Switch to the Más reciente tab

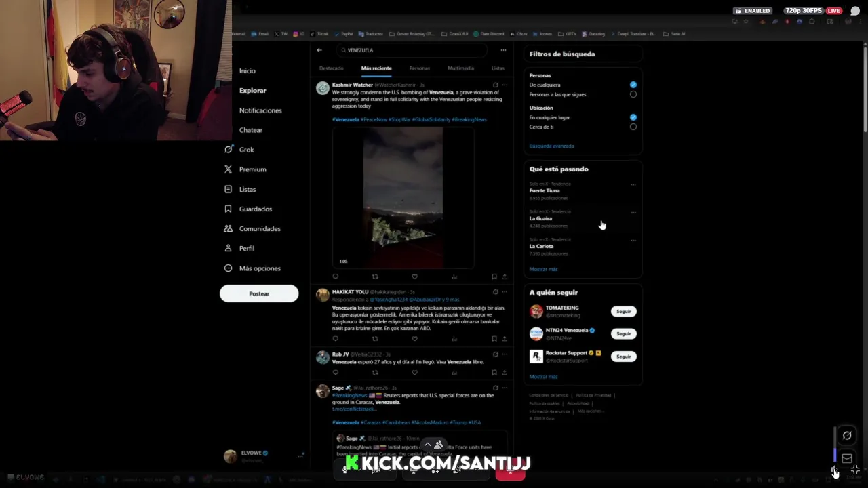(376, 68)
